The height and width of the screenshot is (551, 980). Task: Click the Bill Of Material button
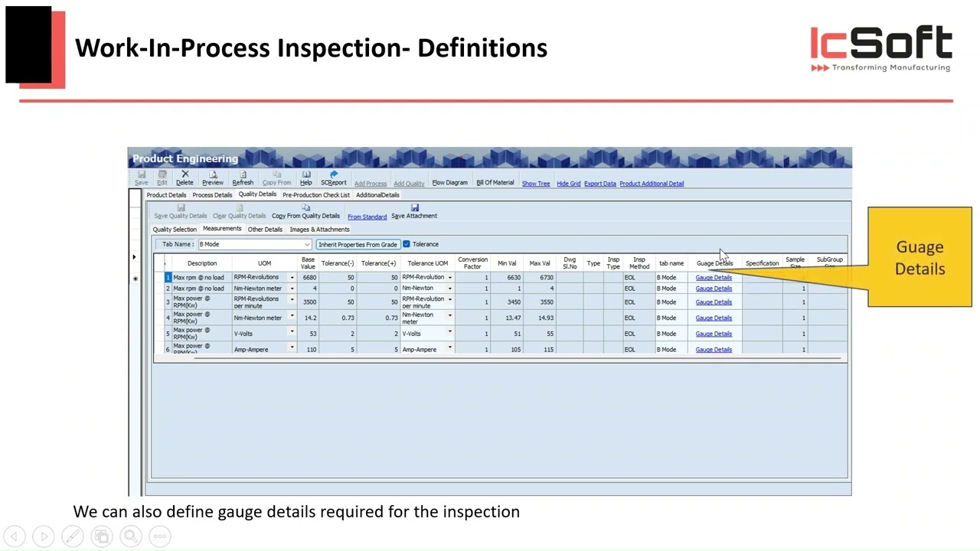495,183
